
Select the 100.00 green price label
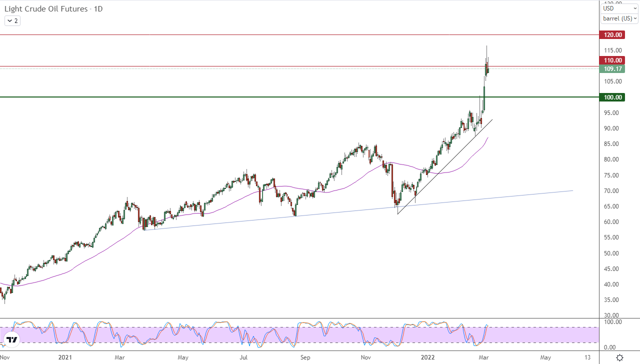tap(612, 97)
